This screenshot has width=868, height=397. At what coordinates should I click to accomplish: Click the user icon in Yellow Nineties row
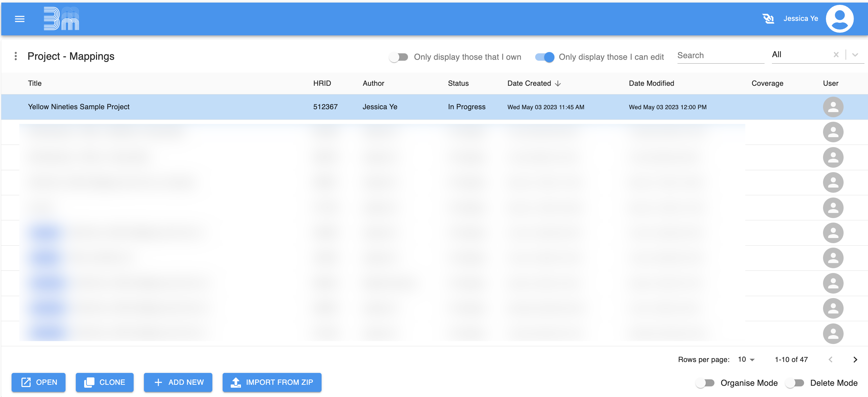coord(833,107)
